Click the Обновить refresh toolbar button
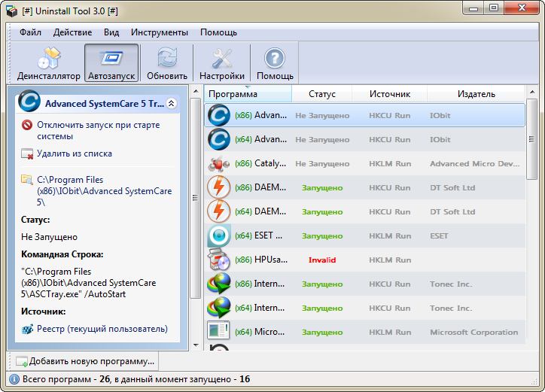Image resolution: width=545 pixels, height=392 pixels. point(167,63)
